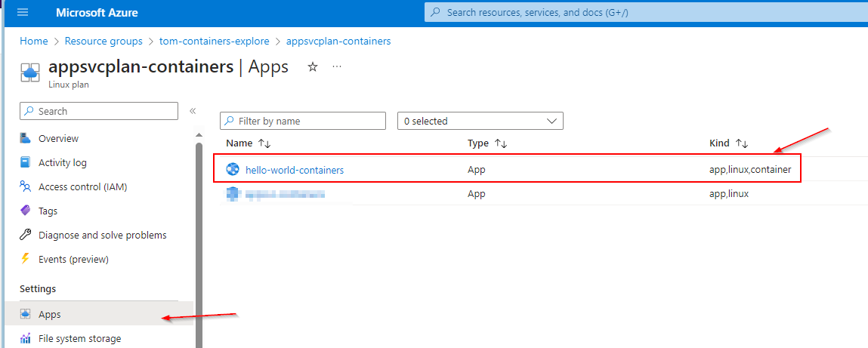Open the Azure portal hamburger menu
This screenshot has height=348, width=868.
click(x=22, y=13)
